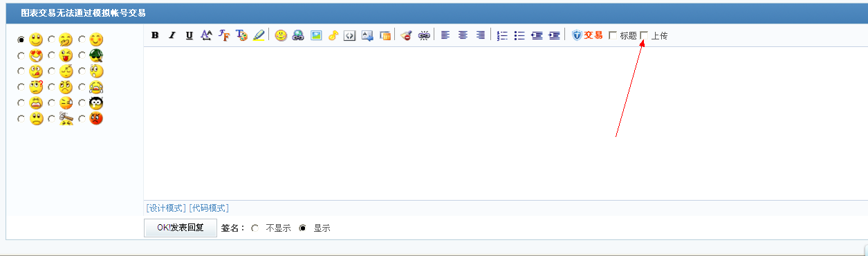Choose 不显示 signature option
868x256 pixels.
click(x=255, y=228)
